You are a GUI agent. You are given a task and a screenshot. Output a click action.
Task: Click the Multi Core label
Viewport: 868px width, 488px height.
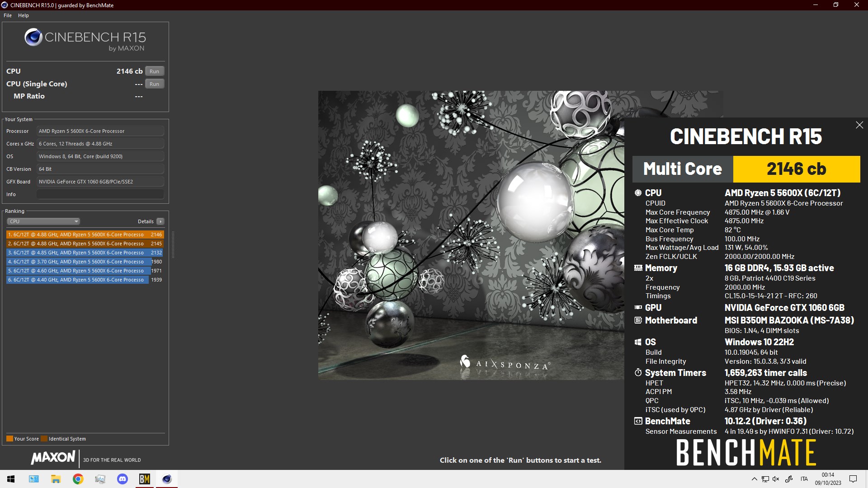pos(683,169)
